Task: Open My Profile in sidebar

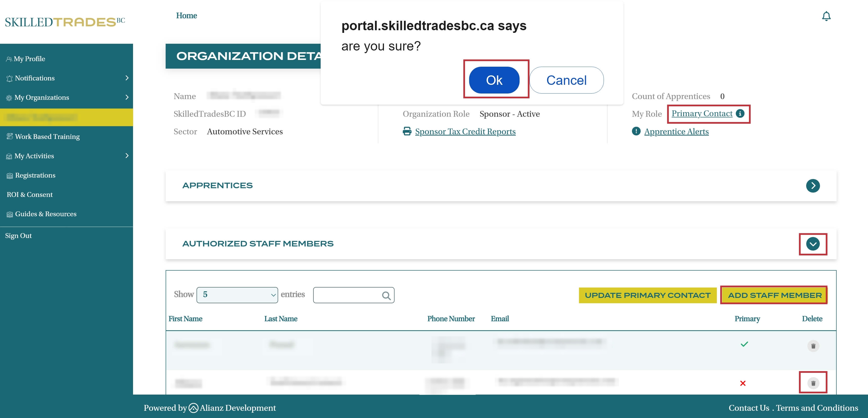Action: [x=29, y=59]
